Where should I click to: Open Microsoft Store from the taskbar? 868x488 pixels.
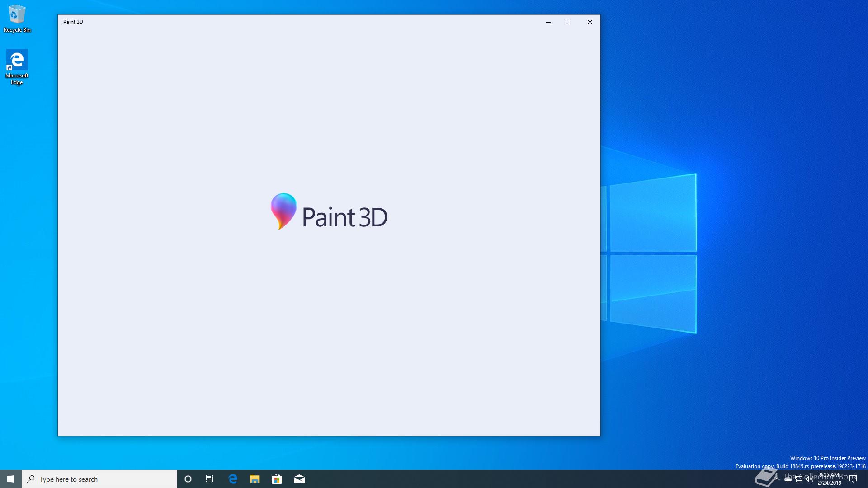tap(277, 479)
